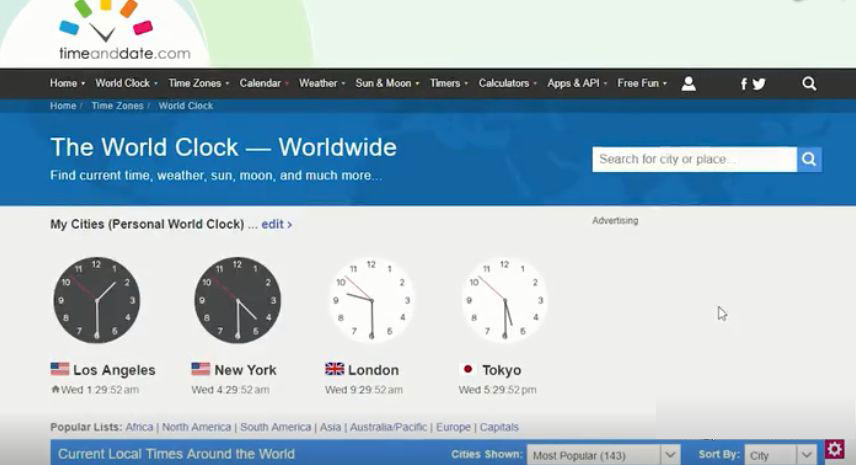This screenshot has width=856, height=465.
Task: Click the Time Zones breadcrumb link
Action: [117, 106]
